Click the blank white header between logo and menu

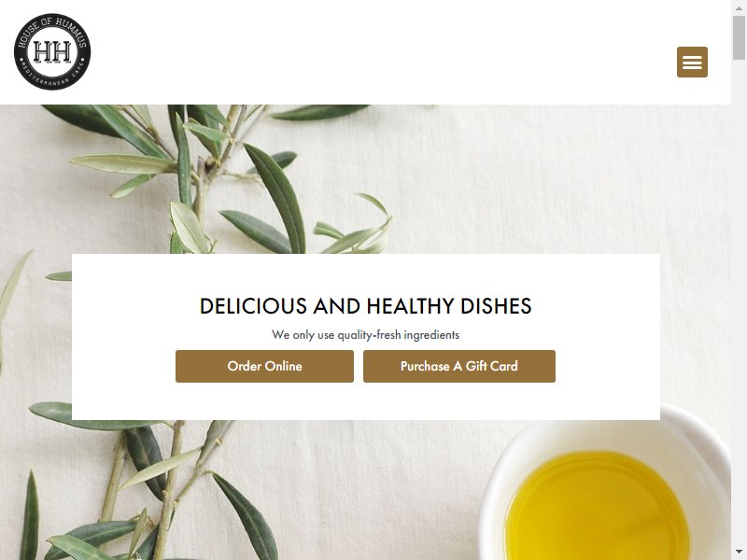pos(381,52)
